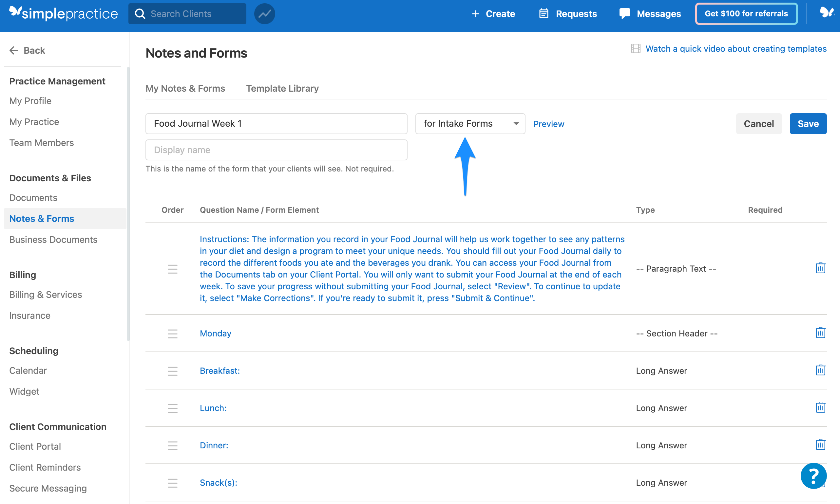This screenshot has height=504, width=840.
Task: Open My Notes & Forms tab
Action: 185,88
